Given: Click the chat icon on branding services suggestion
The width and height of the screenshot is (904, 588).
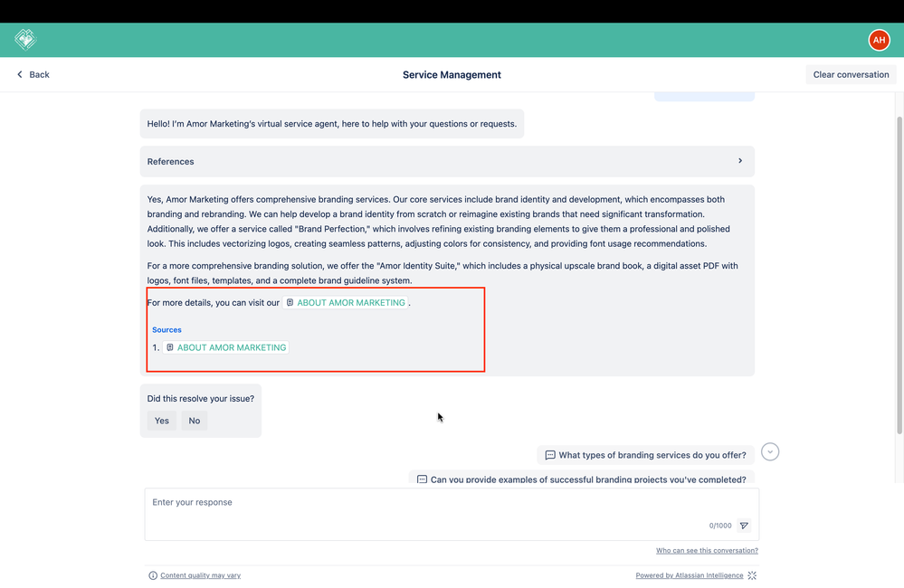Looking at the screenshot, I should pyautogui.click(x=550, y=455).
